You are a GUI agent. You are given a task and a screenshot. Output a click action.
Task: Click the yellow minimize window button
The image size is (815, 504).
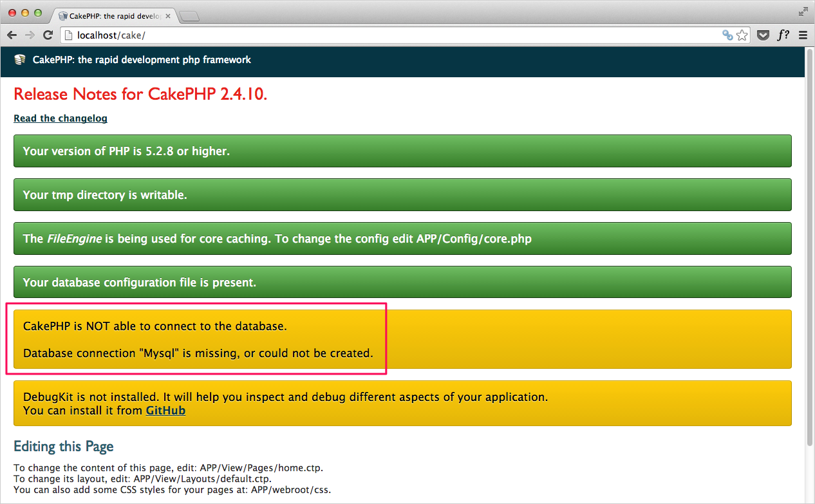(x=25, y=12)
